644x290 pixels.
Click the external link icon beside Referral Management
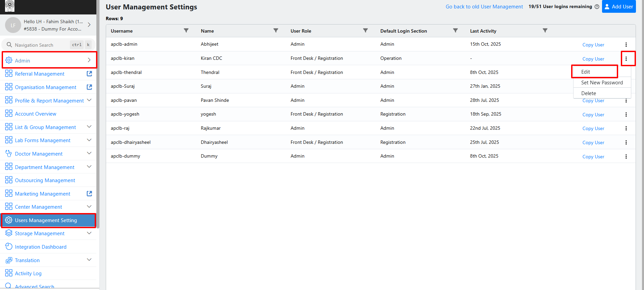pyautogui.click(x=89, y=74)
